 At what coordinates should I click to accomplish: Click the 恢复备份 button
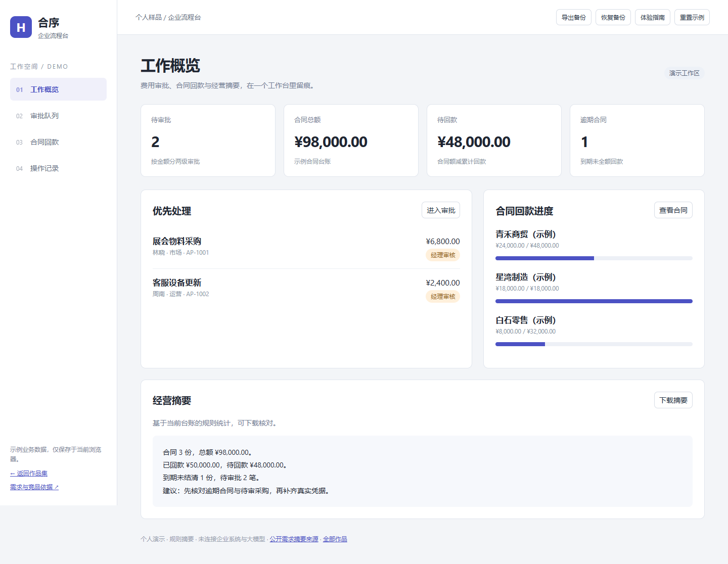[613, 17]
